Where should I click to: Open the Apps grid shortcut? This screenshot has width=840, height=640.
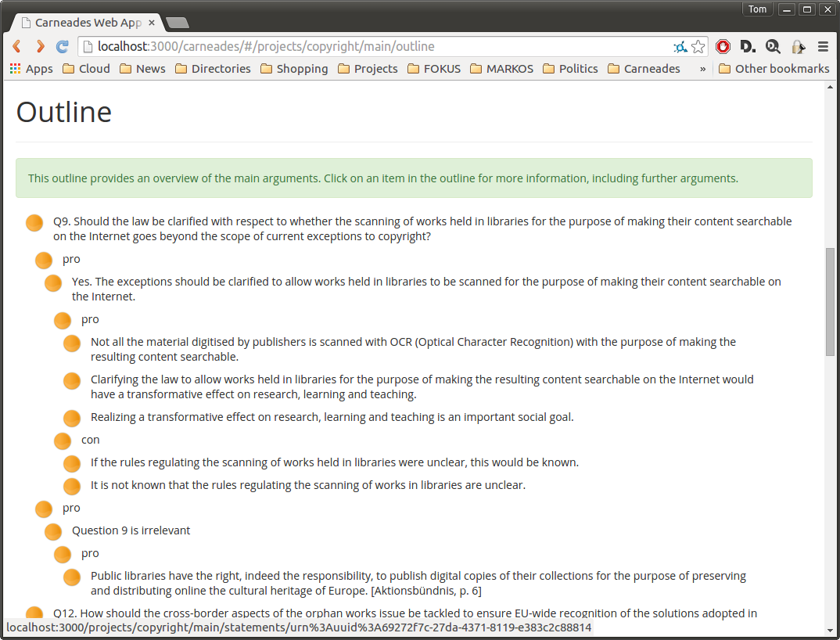pos(31,69)
